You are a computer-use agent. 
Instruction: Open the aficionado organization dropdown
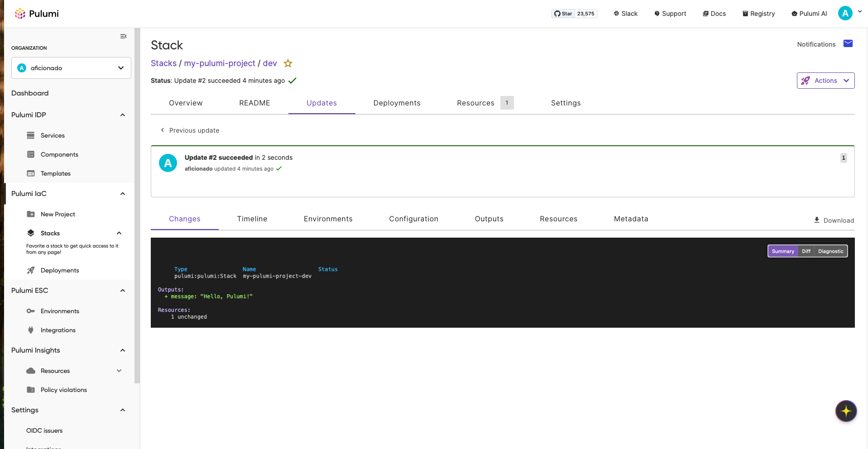point(71,68)
